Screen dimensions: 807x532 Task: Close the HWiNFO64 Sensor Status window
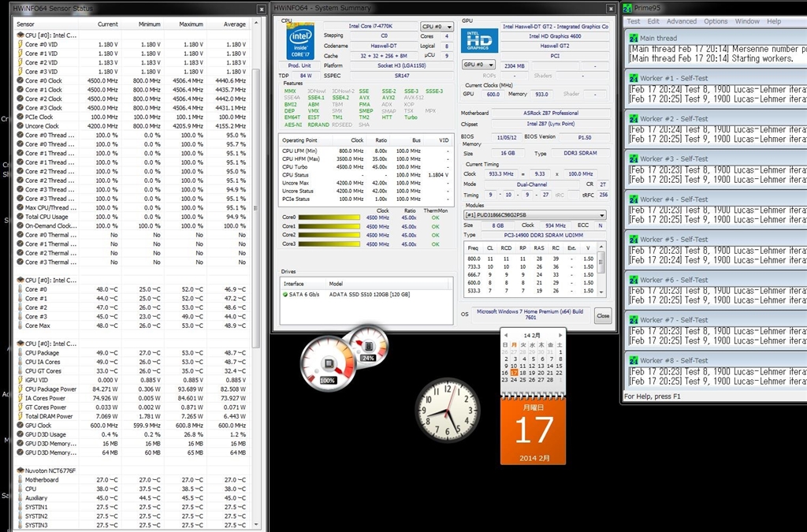(262, 9)
